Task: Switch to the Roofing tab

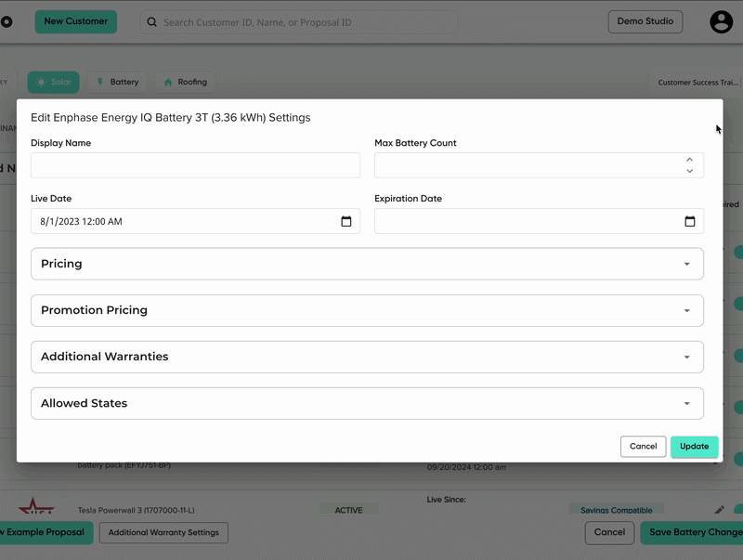Action: coord(185,82)
